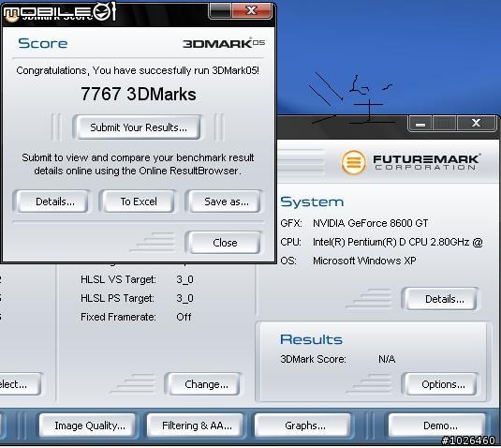Screen dimensions: 501x448
Task: Click the NVIDIA GeForce 8600 GT text
Action: click(370, 223)
